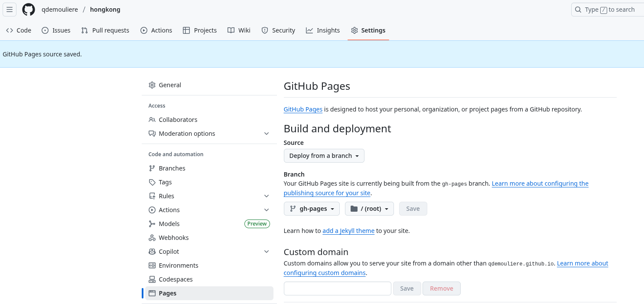Image resolution: width=644 pixels, height=308 pixels.
Task: Go to Environments settings
Action: pos(178,265)
